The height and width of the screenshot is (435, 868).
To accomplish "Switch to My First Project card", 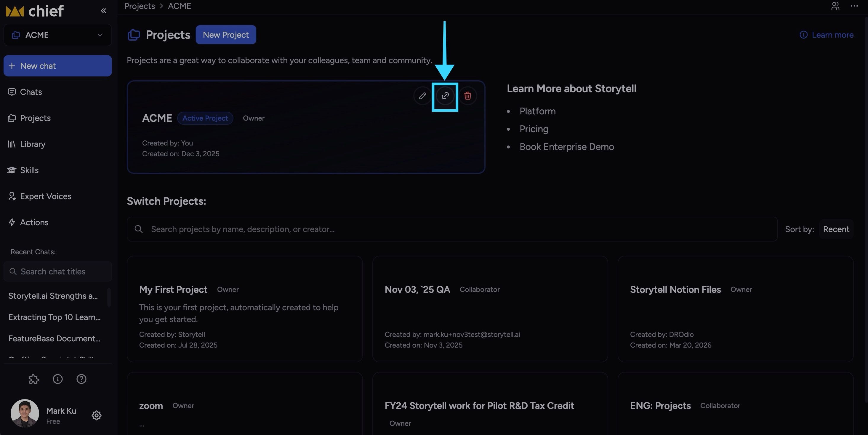I will (x=245, y=309).
